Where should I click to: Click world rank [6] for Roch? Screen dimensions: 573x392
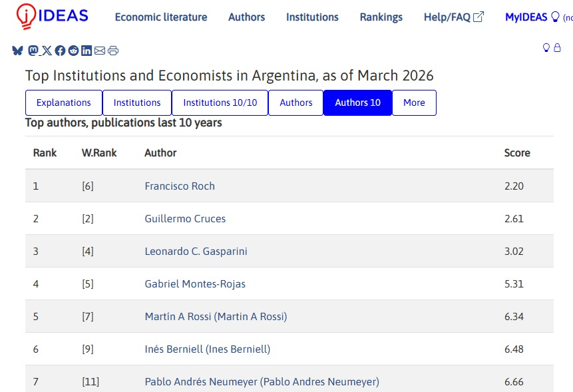pyautogui.click(x=88, y=186)
